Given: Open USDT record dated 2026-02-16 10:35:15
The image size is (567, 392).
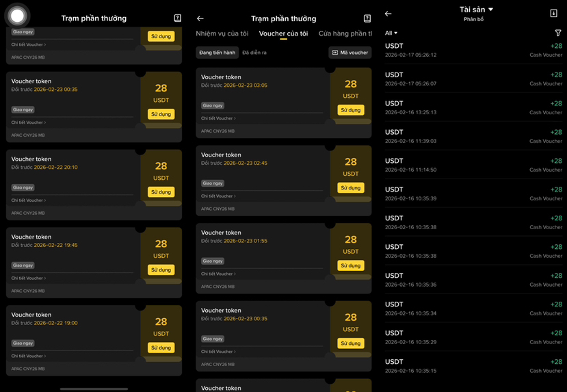Looking at the screenshot, I should 473,366.
